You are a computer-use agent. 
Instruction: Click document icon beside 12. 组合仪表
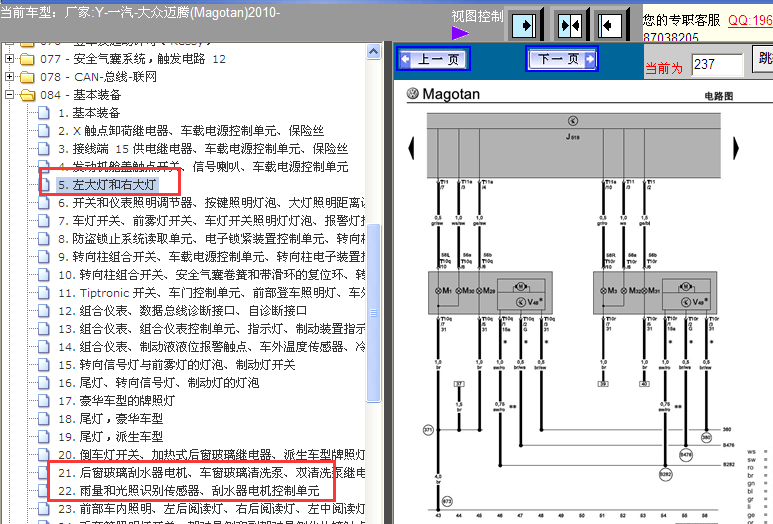(x=44, y=311)
